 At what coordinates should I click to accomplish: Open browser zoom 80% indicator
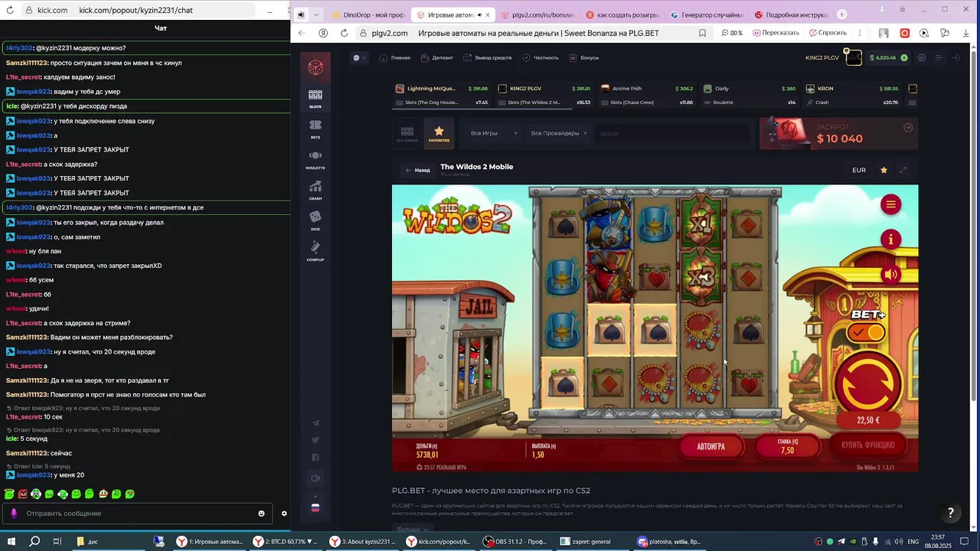click(733, 33)
